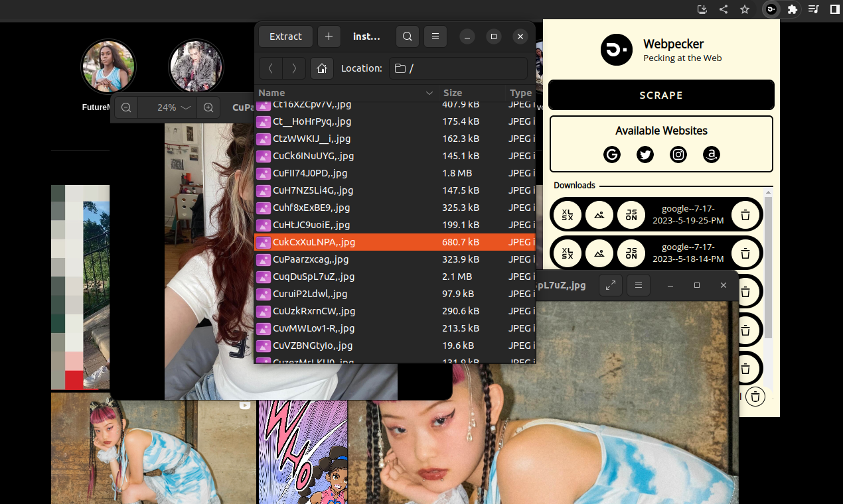Screen dimensions: 843x504
Task: Open the second Instagram story avatar
Action: 196,66
